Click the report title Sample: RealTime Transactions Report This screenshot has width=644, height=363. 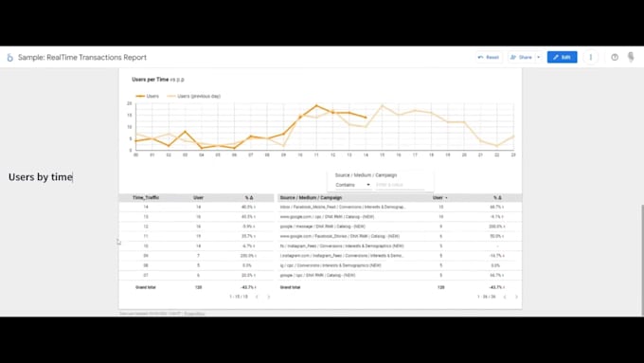tap(82, 58)
